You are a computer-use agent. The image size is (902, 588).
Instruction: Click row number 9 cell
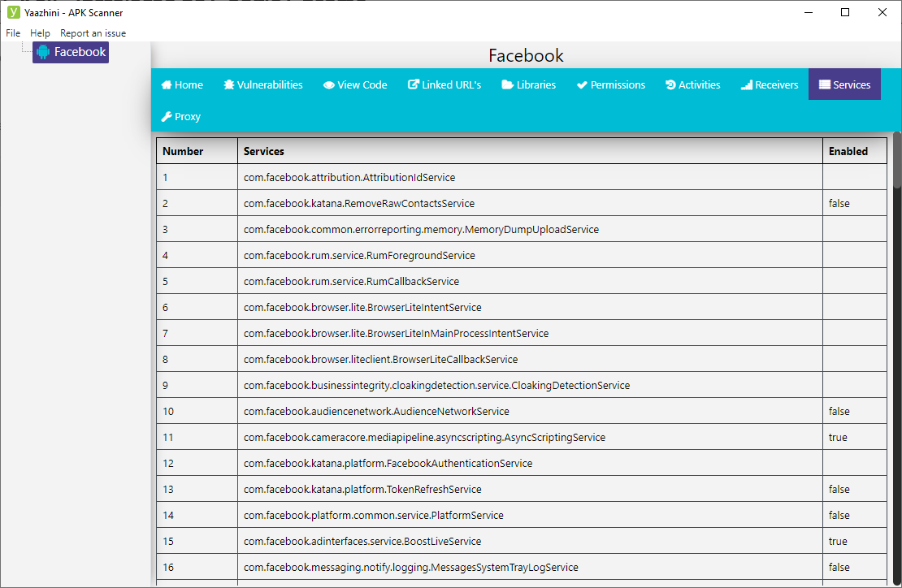(x=197, y=385)
